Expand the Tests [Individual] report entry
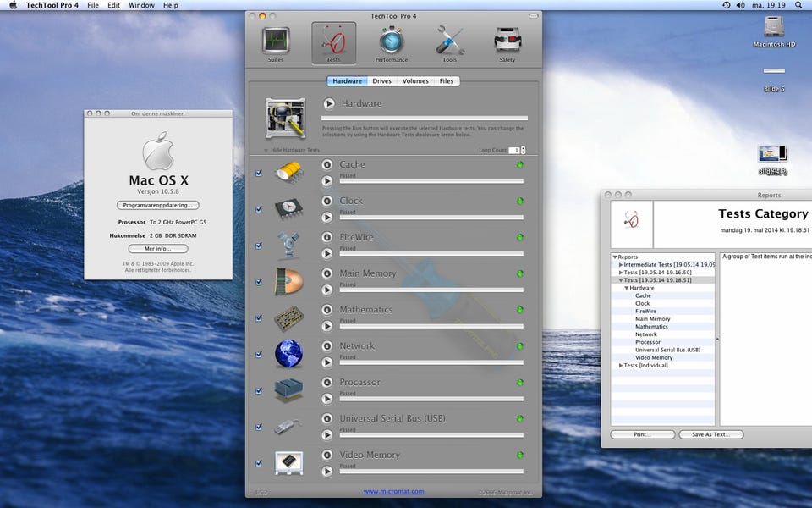This screenshot has height=508, width=812. tap(622, 365)
